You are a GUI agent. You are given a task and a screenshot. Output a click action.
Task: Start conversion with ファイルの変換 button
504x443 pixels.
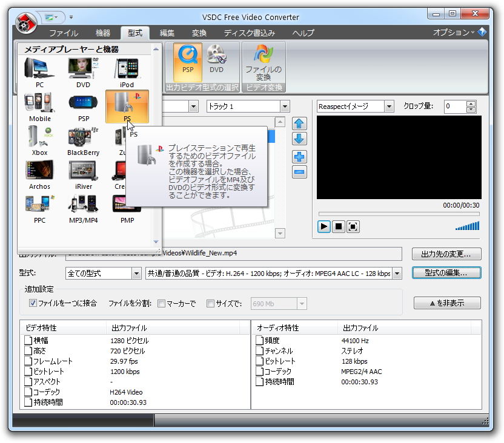tap(264, 62)
